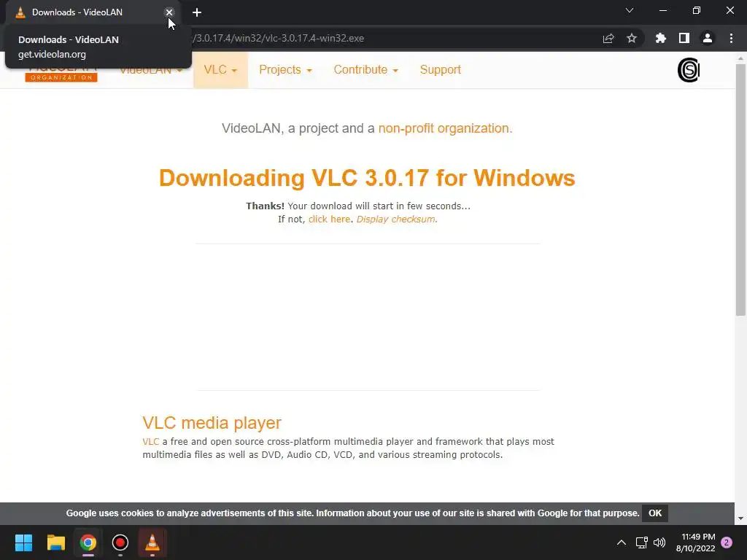Click the scrollbar down arrow
747x560 pixels.
point(740,518)
